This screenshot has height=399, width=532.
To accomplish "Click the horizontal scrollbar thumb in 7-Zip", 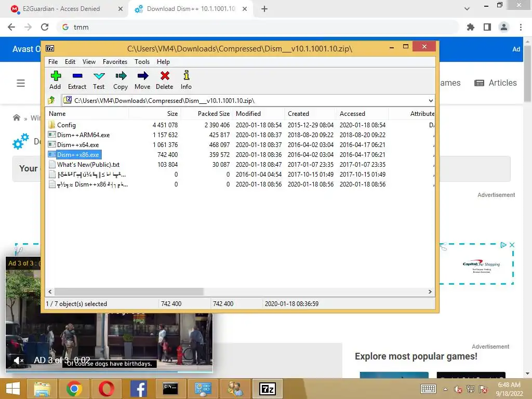I will (129, 292).
